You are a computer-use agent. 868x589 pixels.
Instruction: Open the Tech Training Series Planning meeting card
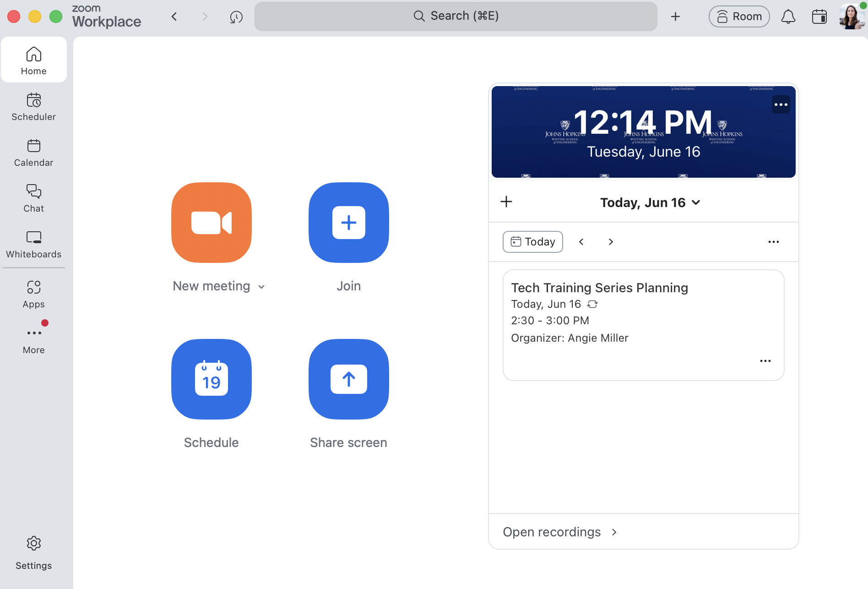point(644,325)
